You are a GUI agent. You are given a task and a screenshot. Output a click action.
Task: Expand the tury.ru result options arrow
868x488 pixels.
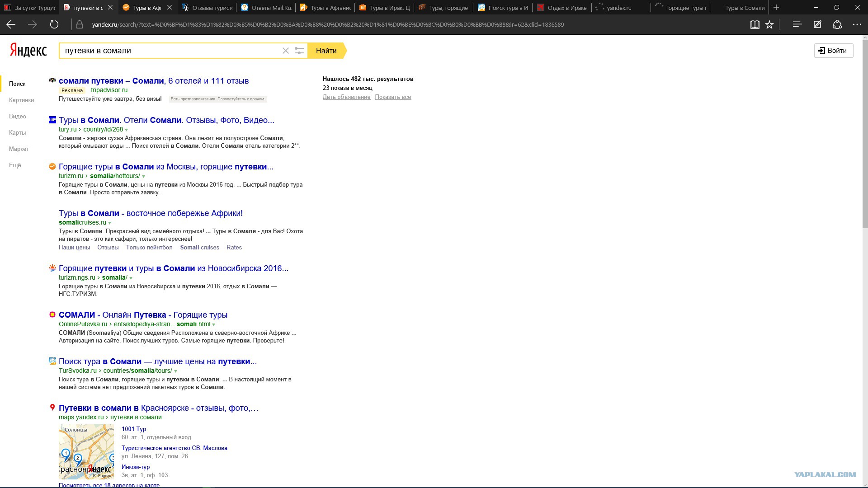(127, 130)
